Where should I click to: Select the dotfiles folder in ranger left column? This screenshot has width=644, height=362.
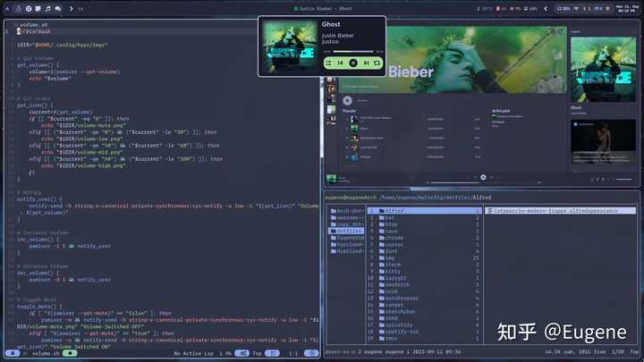[x=347, y=232]
